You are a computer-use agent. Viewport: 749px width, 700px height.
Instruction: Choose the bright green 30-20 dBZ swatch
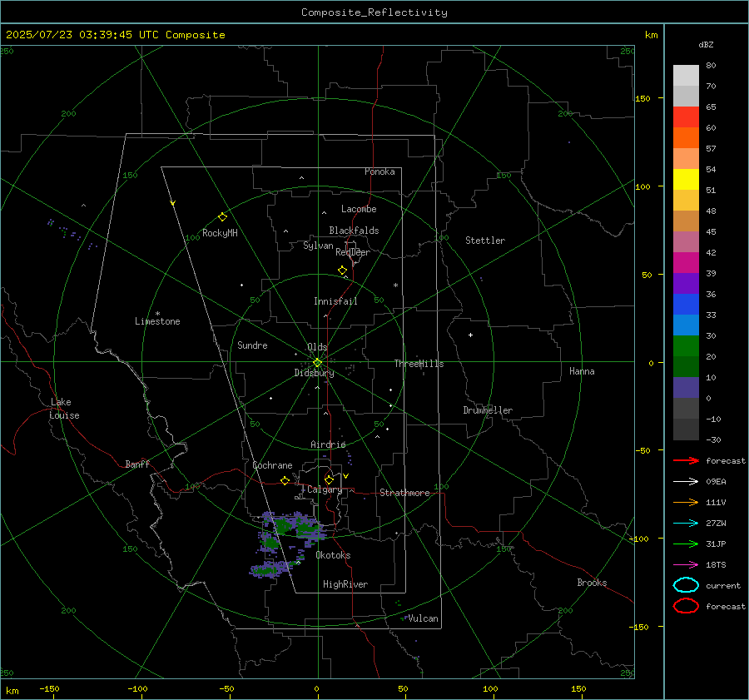tap(686, 345)
